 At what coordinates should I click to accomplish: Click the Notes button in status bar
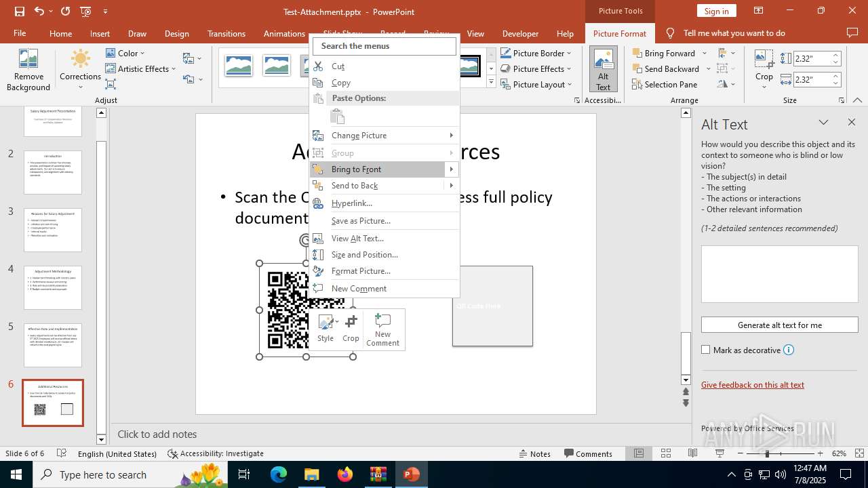tap(535, 453)
